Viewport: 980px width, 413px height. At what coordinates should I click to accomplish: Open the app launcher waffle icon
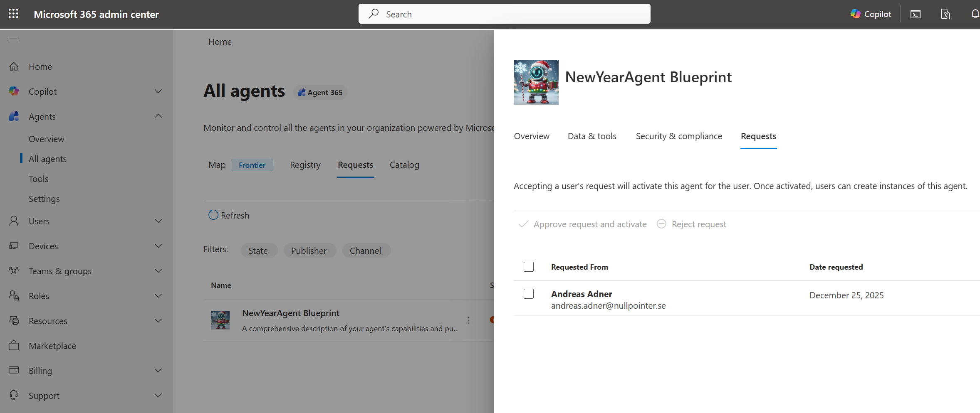(x=13, y=14)
